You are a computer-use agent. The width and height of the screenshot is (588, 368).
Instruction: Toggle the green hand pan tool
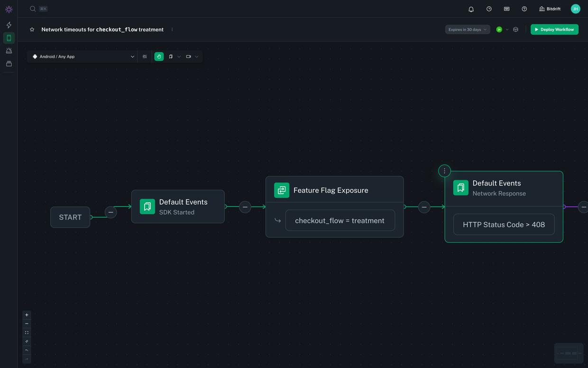pos(159,56)
